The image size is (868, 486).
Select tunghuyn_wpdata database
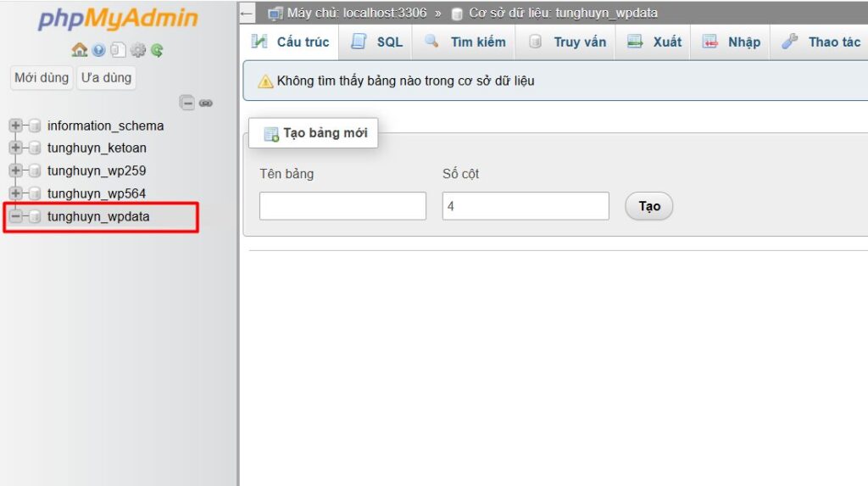(98, 216)
